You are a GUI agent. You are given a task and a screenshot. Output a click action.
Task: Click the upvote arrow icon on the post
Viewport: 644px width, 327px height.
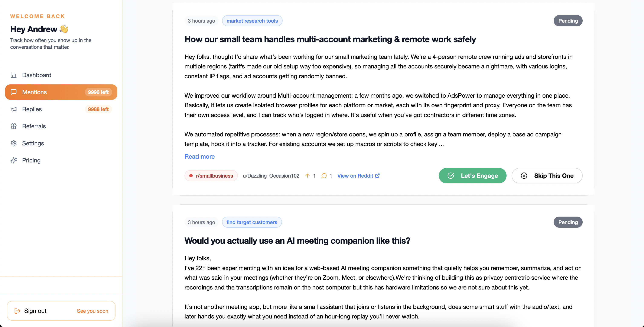tap(307, 176)
